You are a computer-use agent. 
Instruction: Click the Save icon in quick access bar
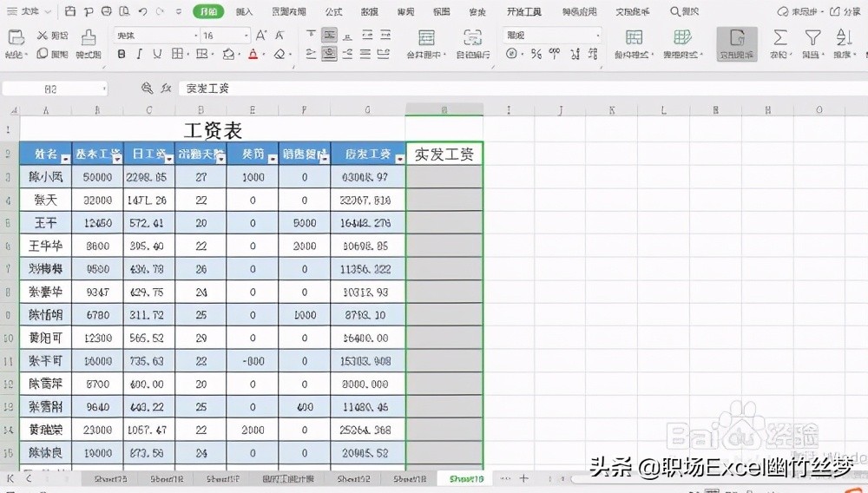pos(70,11)
